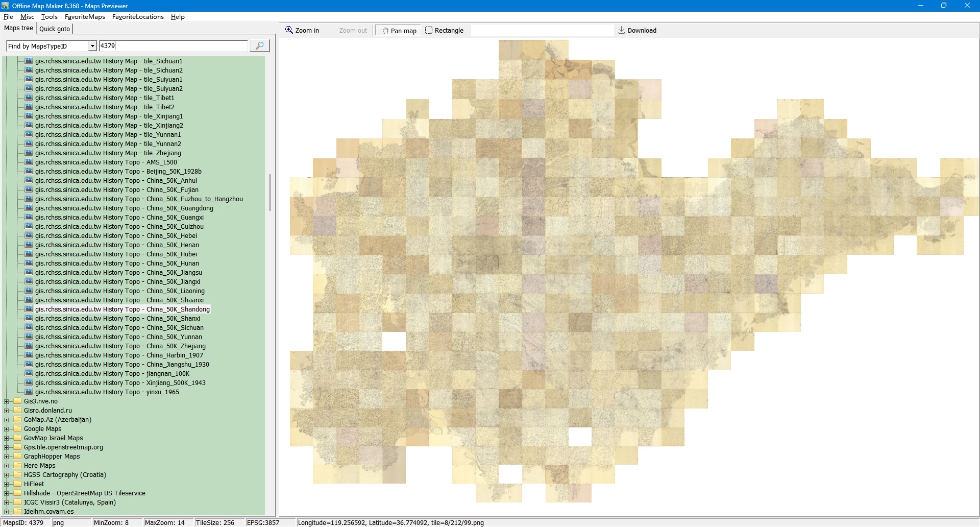Toggle the Rectangle selection mode
980x527 pixels.
pos(444,31)
